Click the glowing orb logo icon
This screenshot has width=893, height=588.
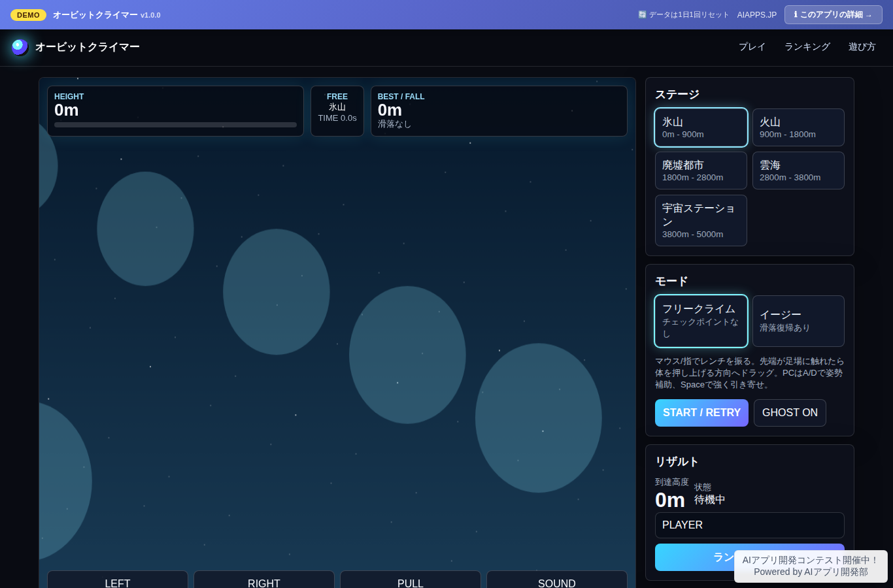point(20,46)
